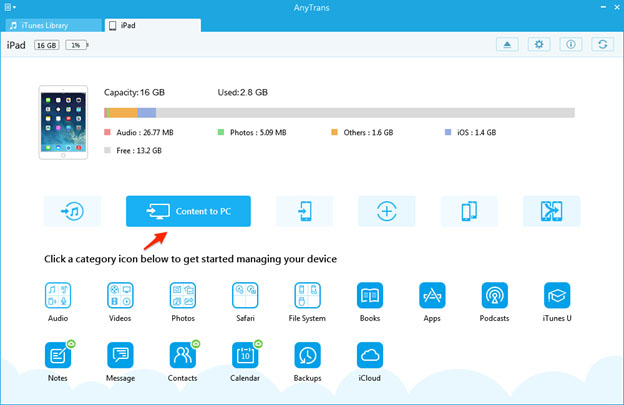Open the Notes category
The image size is (624, 405).
coord(57,356)
